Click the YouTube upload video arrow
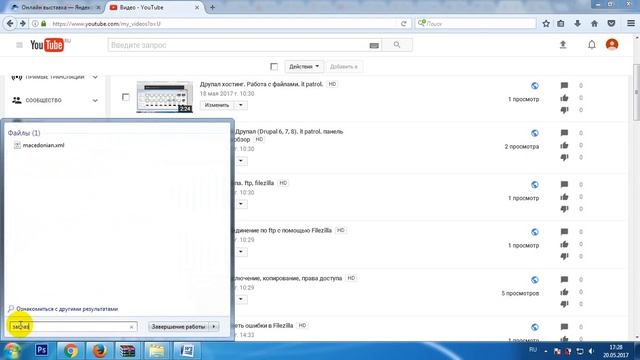 click(x=563, y=44)
